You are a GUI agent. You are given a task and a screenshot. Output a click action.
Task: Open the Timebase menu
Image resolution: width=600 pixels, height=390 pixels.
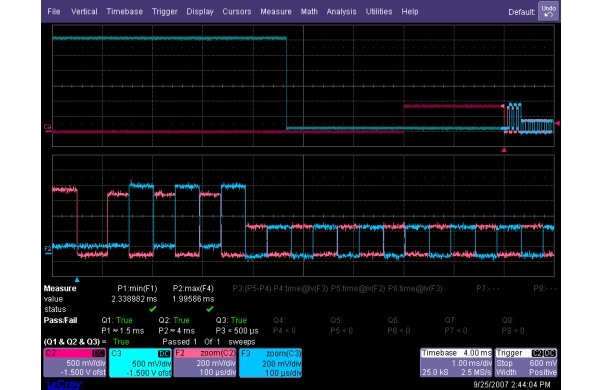point(124,11)
